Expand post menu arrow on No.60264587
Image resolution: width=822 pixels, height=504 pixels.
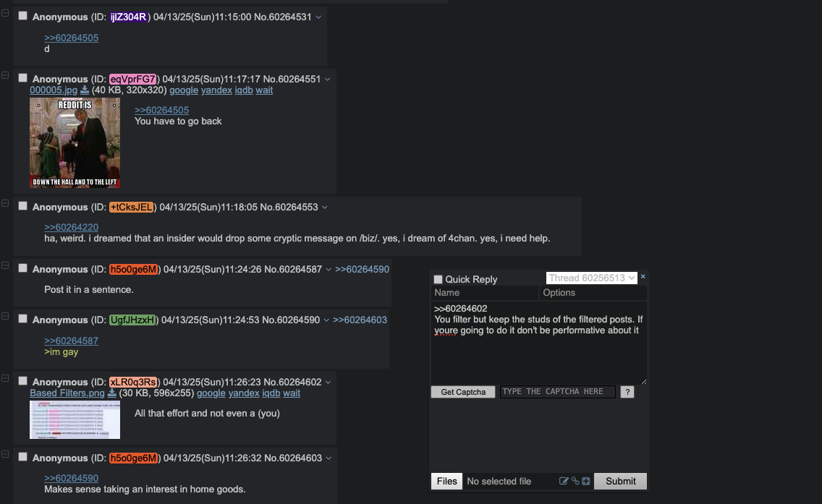pos(329,269)
